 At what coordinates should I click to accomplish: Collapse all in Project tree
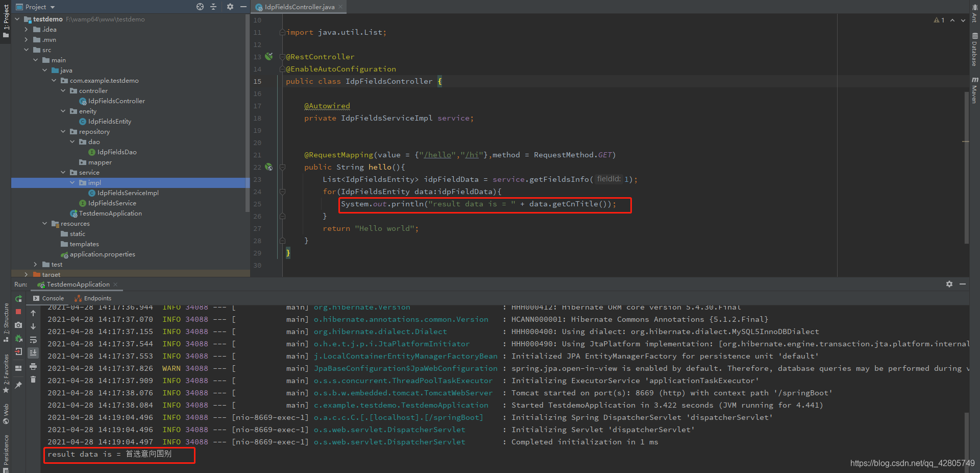[x=213, y=7]
